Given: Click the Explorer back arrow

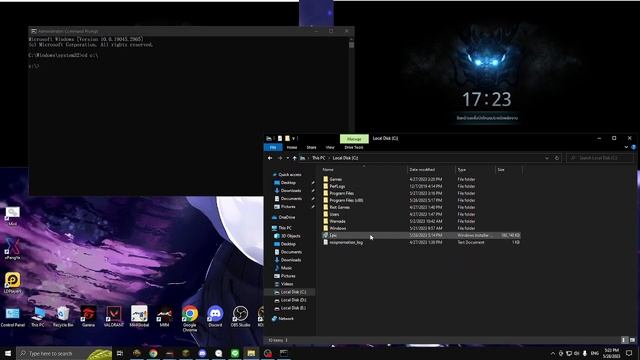Looking at the screenshot, I should 270,158.
